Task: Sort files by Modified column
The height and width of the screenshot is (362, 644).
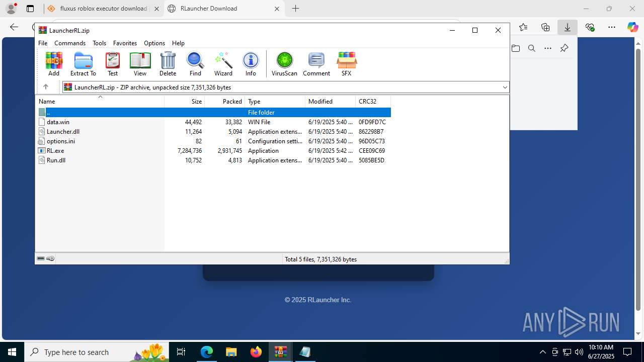Action: (331, 101)
